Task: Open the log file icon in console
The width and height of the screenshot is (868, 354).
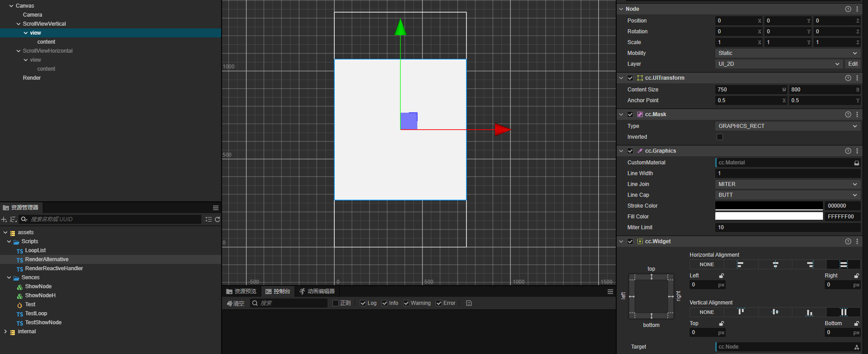Action: [x=469, y=303]
